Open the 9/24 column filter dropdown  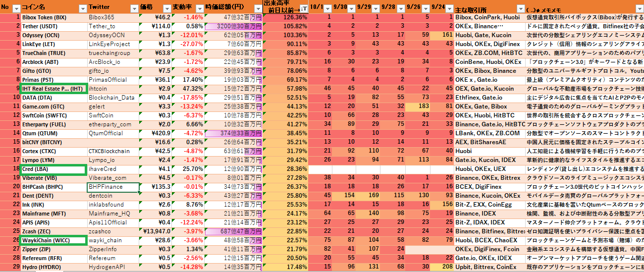pyautogui.click(x=449, y=8)
